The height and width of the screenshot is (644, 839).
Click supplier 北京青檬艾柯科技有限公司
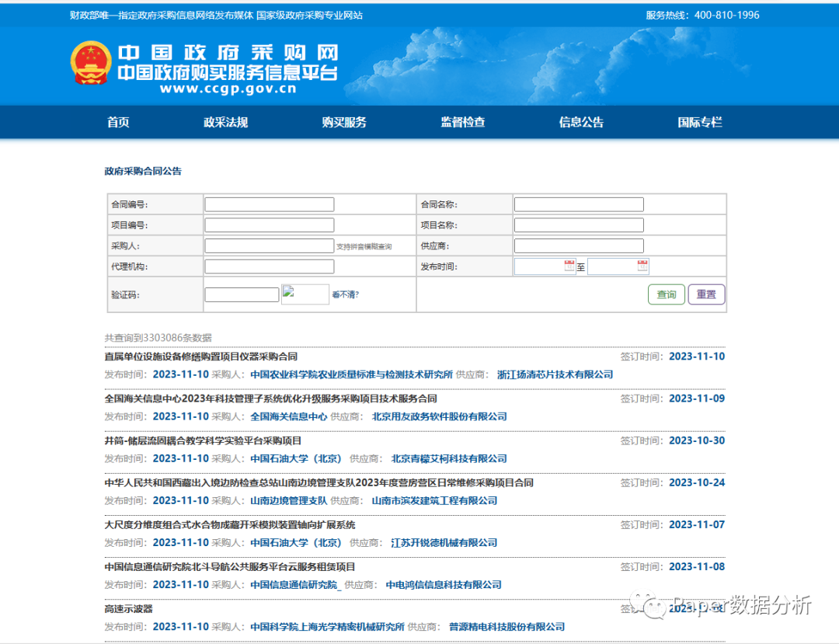tap(449, 458)
